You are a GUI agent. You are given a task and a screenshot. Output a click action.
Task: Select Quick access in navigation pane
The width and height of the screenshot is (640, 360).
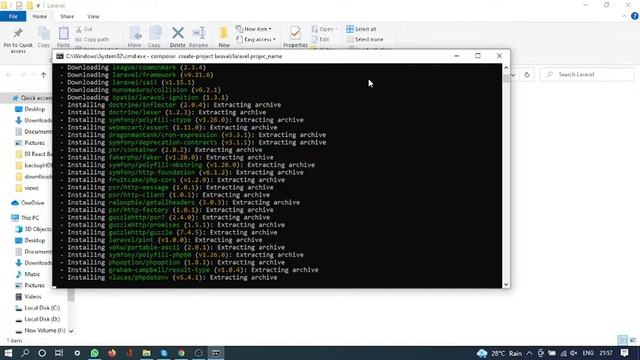pyautogui.click(x=32, y=98)
